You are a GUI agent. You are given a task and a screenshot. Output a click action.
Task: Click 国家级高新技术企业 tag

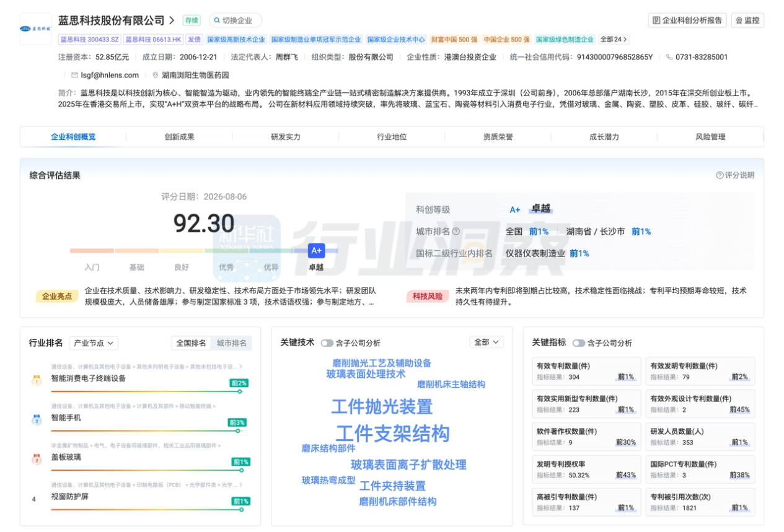[236, 39]
